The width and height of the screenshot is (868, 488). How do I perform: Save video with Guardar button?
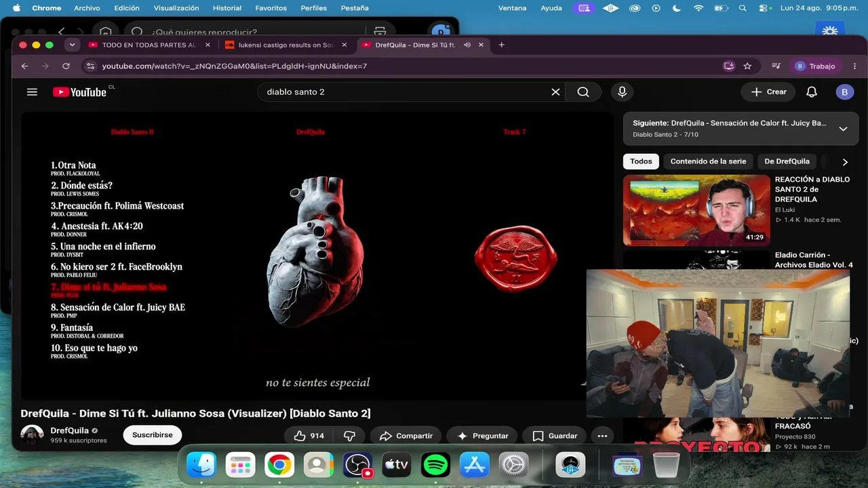(555, 436)
